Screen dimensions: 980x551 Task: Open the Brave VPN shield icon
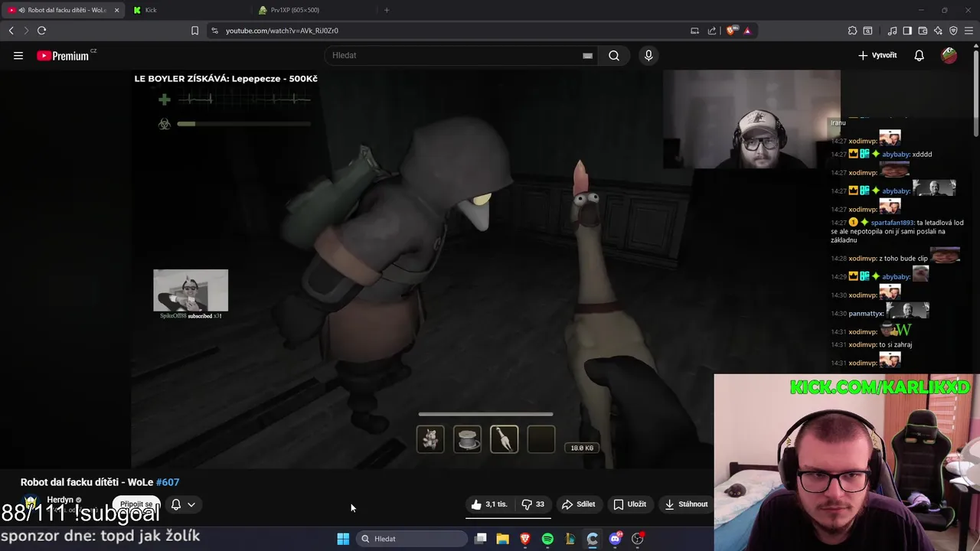(953, 31)
